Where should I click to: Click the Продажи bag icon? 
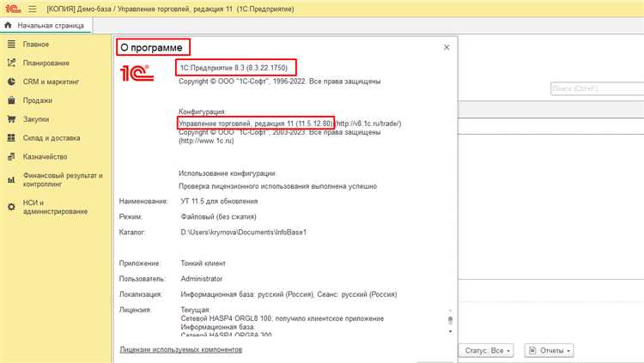click(x=11, y=100)
